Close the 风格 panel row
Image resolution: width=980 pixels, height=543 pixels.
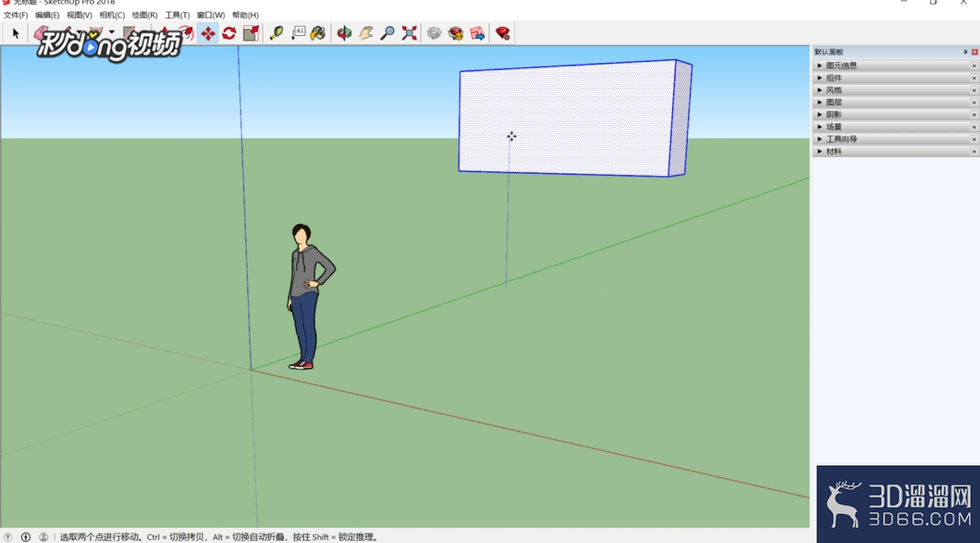click(x=974, y=90)
